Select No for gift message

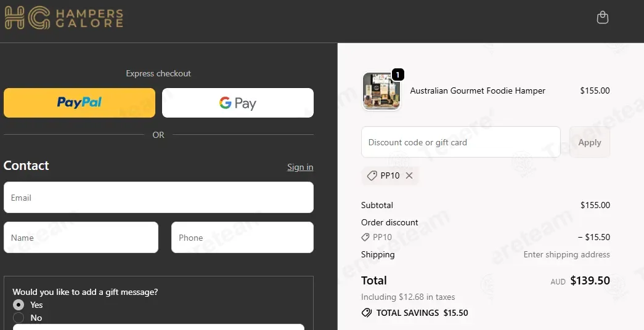pyautogui.click(x=19, y=318)
